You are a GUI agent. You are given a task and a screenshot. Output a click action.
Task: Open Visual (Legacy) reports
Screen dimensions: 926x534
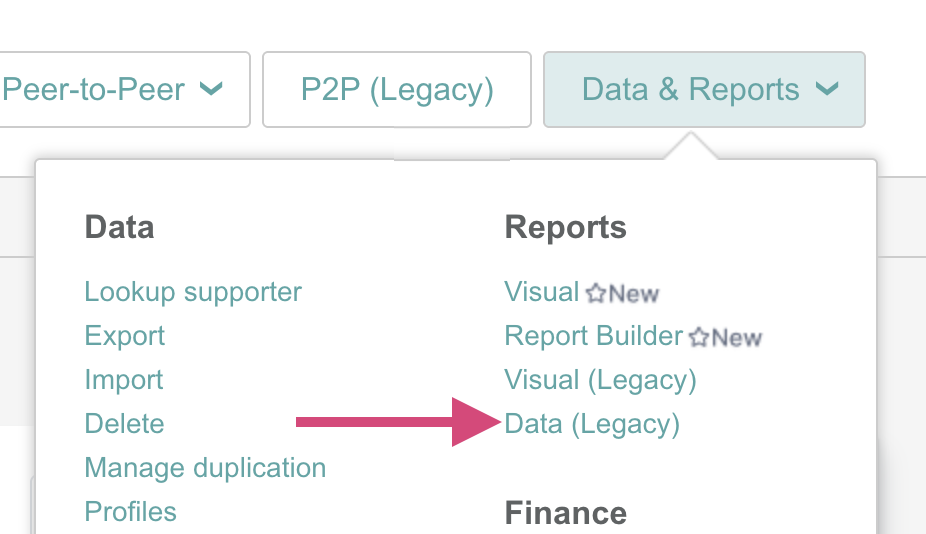click(600, 380)
